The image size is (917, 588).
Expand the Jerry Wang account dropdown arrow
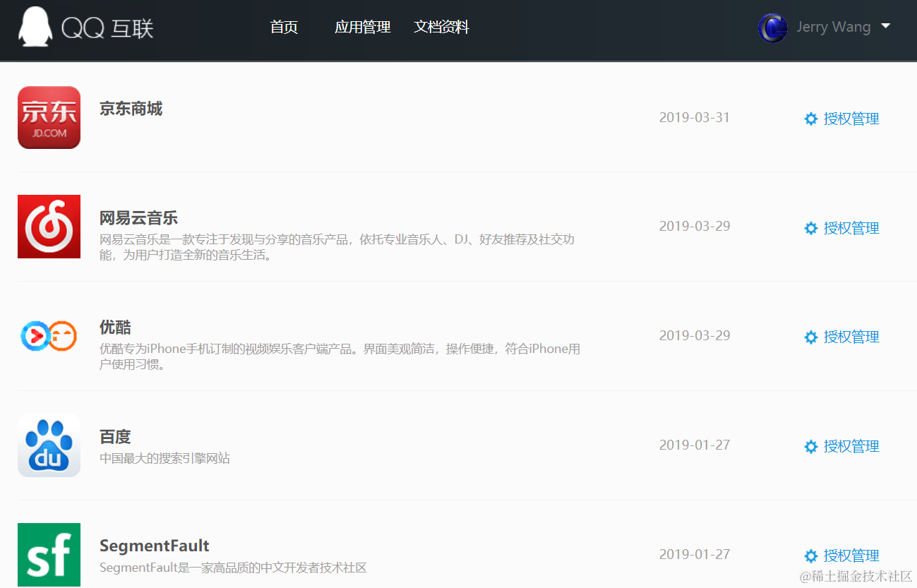[x=885, y=26]
